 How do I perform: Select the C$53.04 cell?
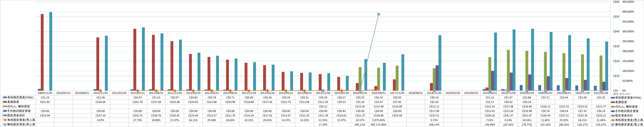pos(45,115)
